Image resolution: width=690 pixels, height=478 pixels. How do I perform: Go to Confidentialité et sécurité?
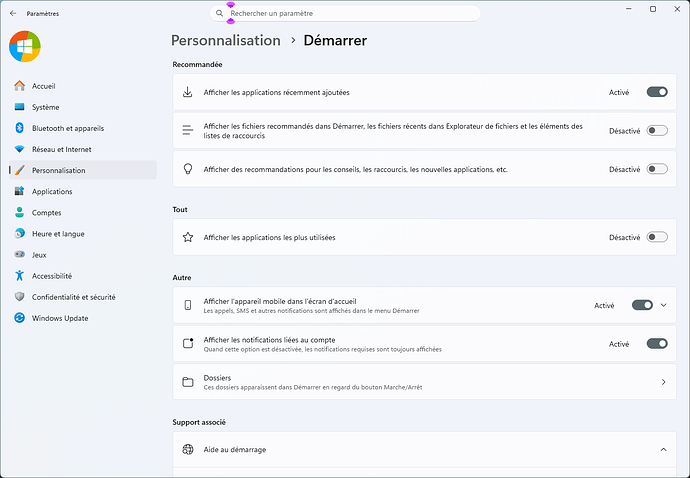(x=83, y=297)
